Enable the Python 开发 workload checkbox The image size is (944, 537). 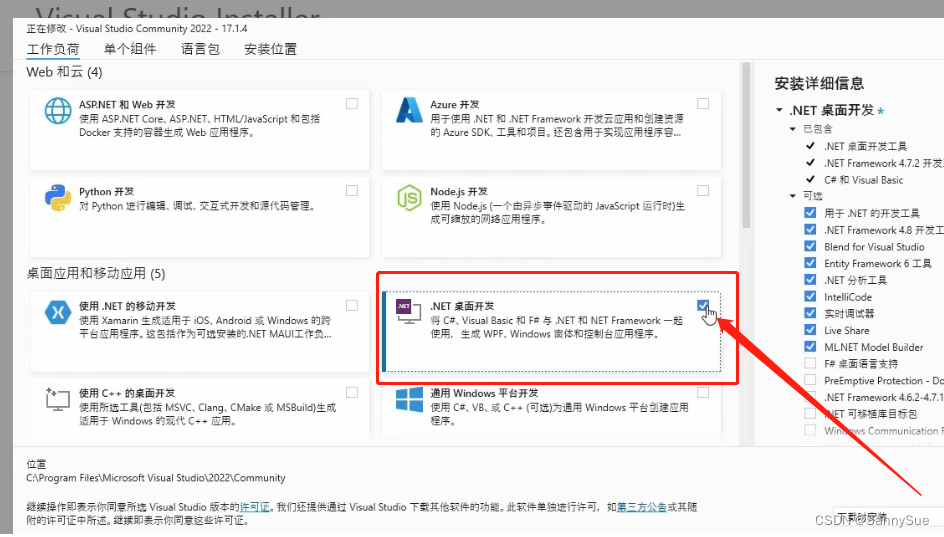(x=352, y=191)
